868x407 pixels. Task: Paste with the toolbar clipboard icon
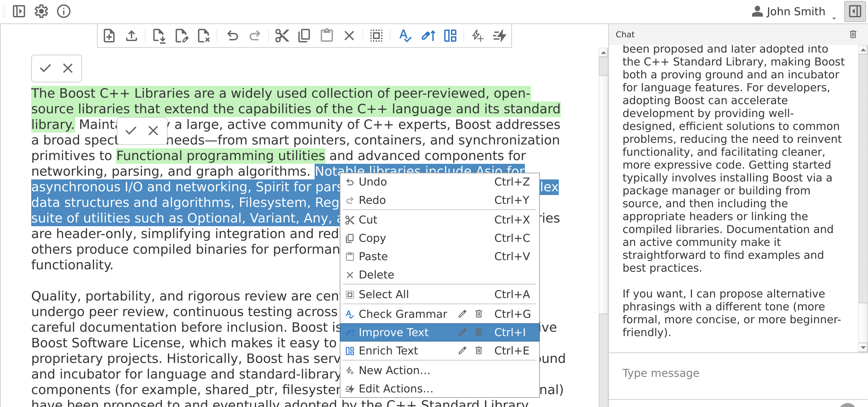pyautogui.click(x=327, y=36)
